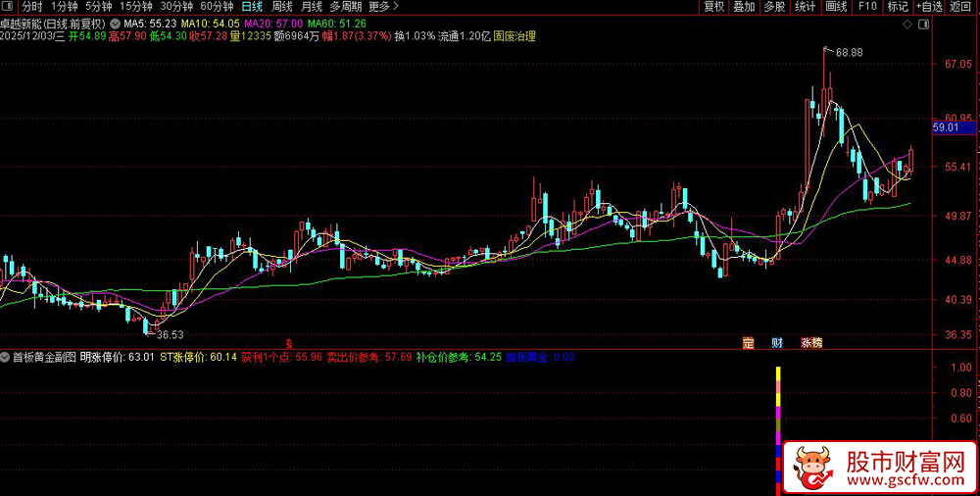Click the 36.53 low price annotation
Screen dimensions: 980x496
click(170, 335)
